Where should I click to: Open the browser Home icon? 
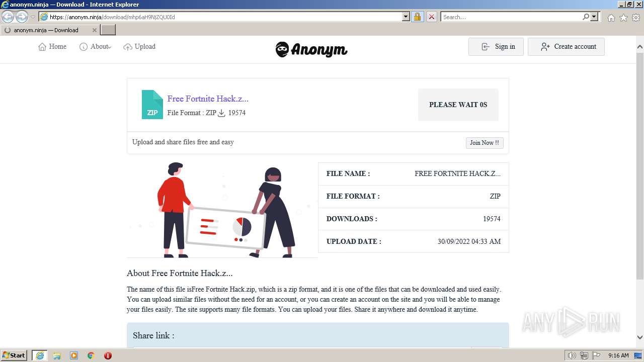coord(611,18)
